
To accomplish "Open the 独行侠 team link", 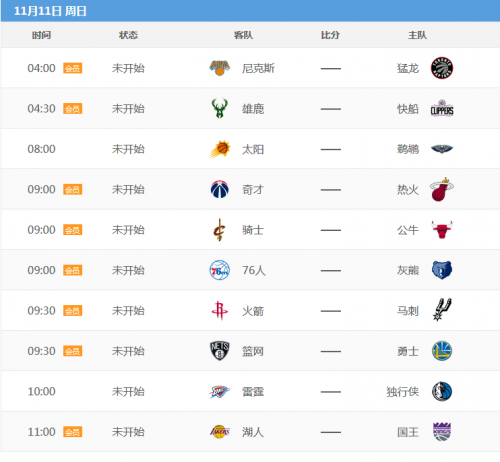I will [402, 392].
